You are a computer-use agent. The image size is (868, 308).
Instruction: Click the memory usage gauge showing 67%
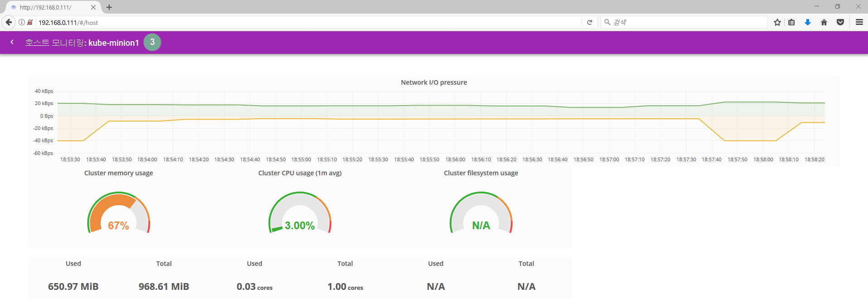point(119,213)
